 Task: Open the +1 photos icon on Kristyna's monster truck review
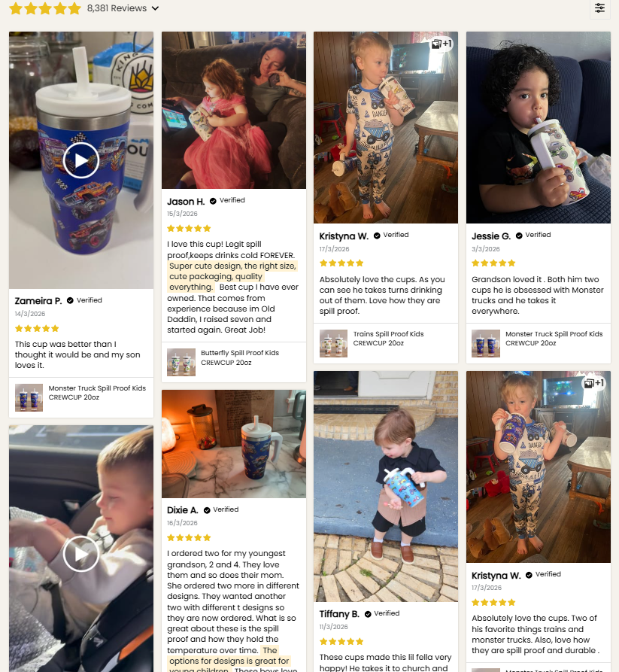pyautogui.click(x=593, y=383)
